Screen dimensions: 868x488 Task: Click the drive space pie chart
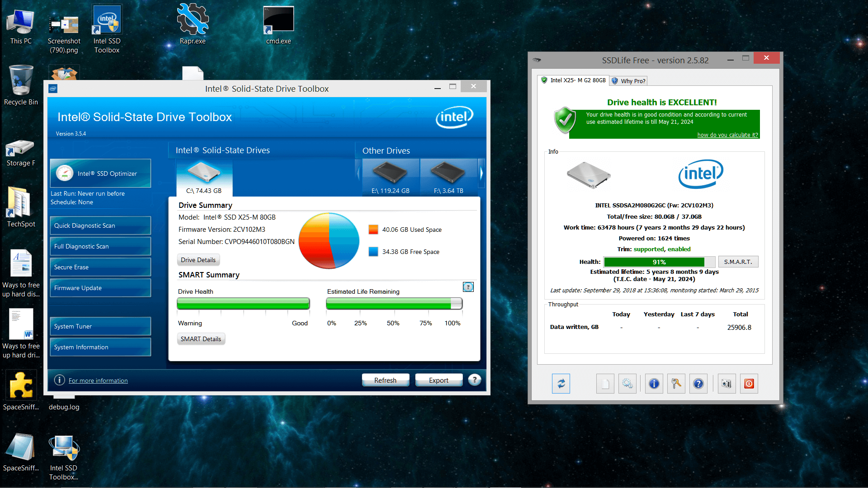pos(329,240)
